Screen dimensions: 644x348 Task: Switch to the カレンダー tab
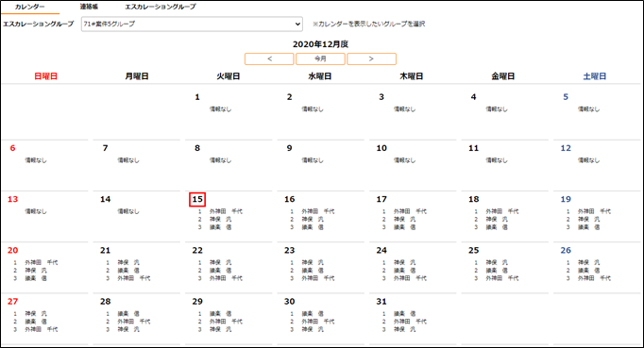pos(30,7)
